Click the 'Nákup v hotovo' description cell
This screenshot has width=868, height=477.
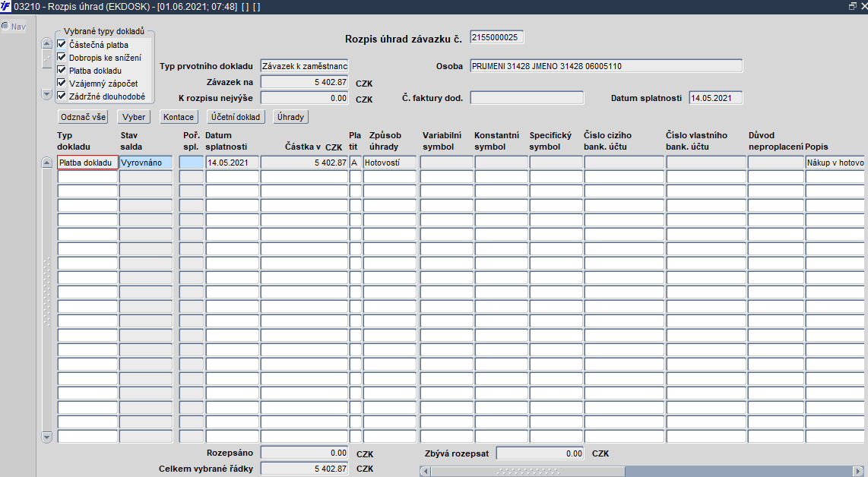(835, 163)
